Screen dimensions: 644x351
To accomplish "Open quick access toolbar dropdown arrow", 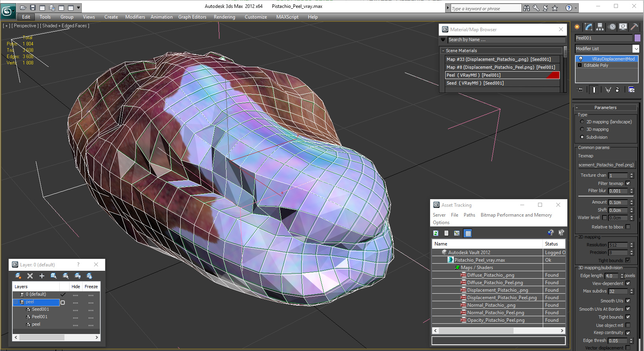I will tap(79, 8).
